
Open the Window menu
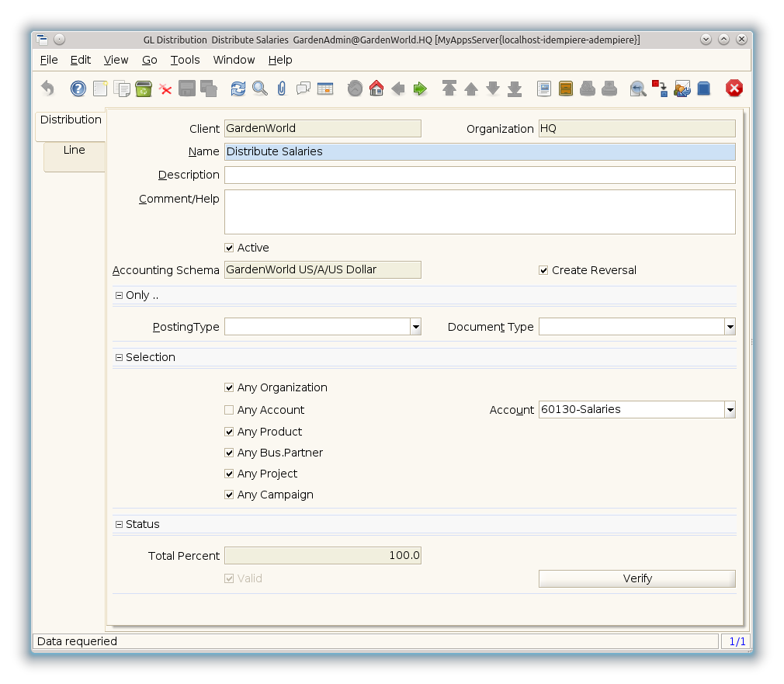point(234,60)
